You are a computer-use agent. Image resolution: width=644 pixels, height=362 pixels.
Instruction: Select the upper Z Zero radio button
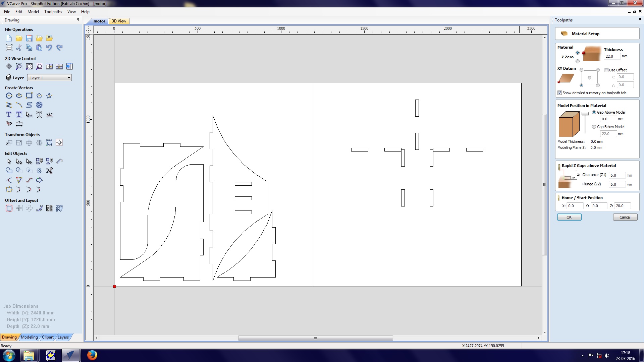tap(578, 53)
